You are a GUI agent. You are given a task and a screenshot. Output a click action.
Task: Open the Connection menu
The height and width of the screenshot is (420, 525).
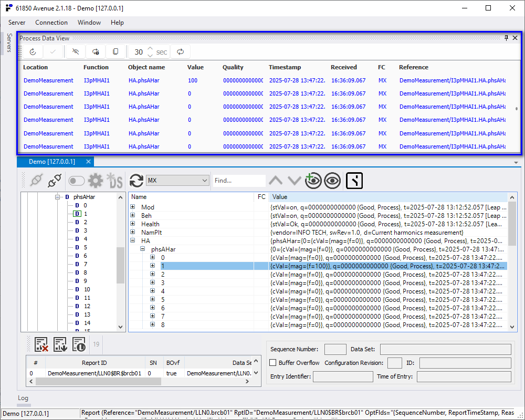pos(51,23)
